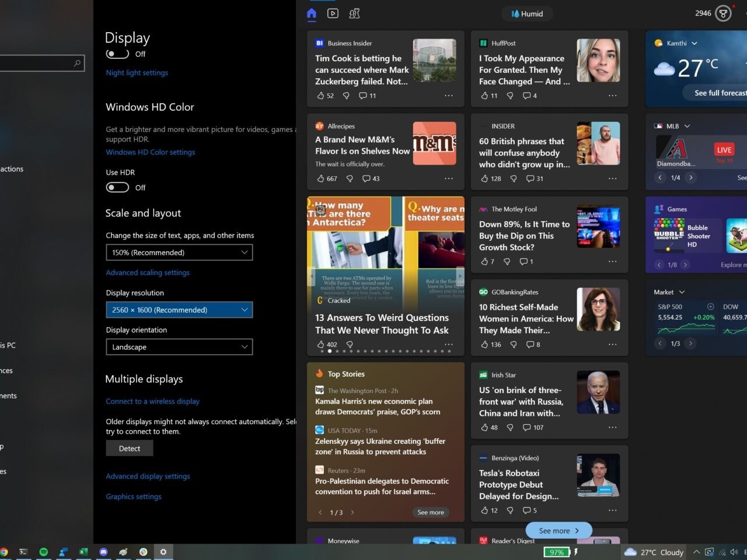Screen dimensions: 747x560
Task: Go to next Games card page
Action: (x=686, y=265)
